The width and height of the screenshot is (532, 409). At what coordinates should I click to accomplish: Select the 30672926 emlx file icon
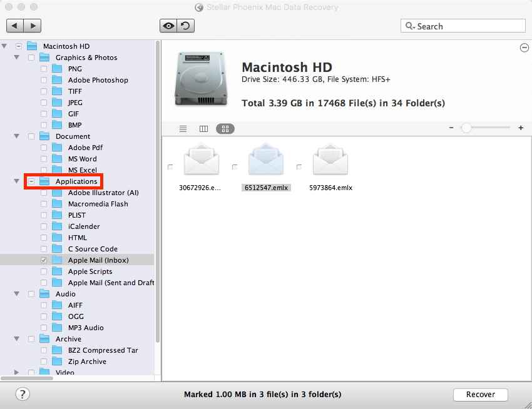(202, 159)
